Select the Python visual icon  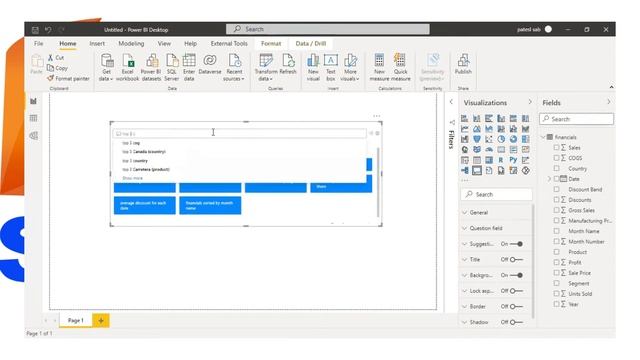tap(513, 160)
